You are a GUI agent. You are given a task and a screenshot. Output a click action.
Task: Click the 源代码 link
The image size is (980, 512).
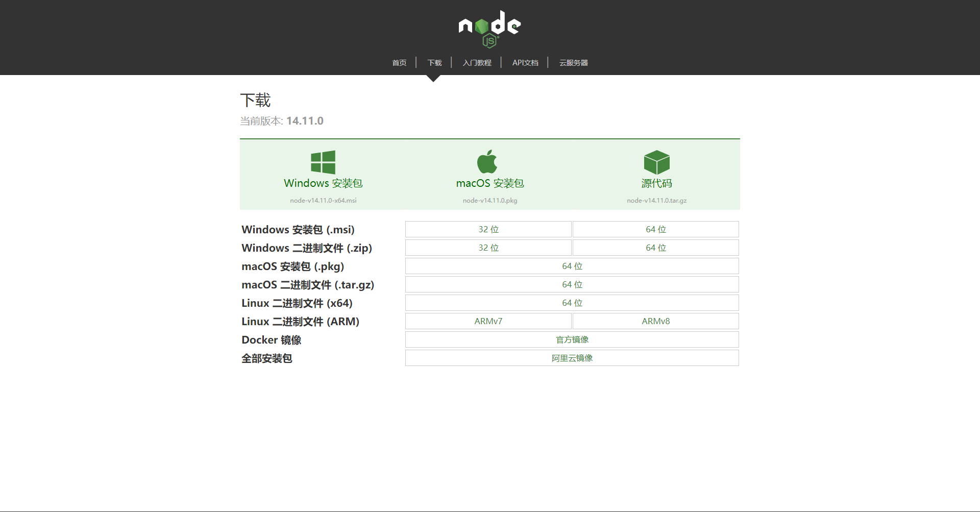(x=657, y=183)
